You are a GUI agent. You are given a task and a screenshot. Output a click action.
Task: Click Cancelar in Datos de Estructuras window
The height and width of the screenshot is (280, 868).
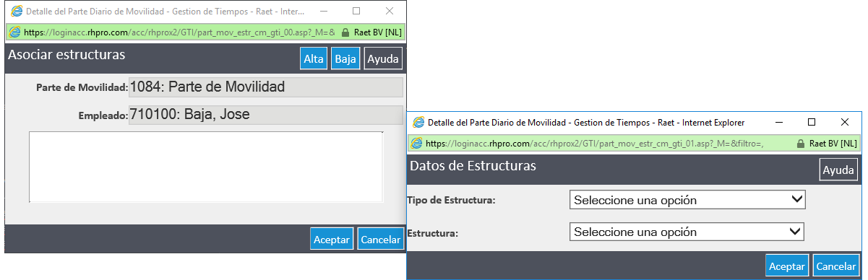pyautogui.click(x=836, y=266)
